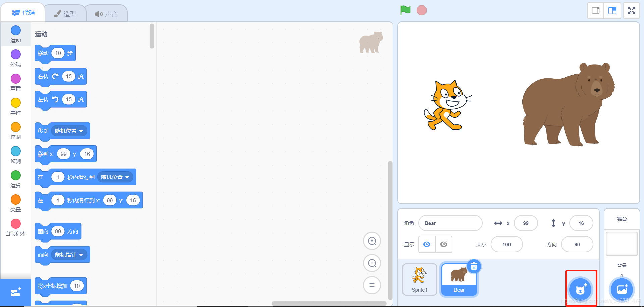Open 随机位置 dropdown in 秒内滑行到 block
644x307 pixels.
pyautogui.click(x=115, y=177)
